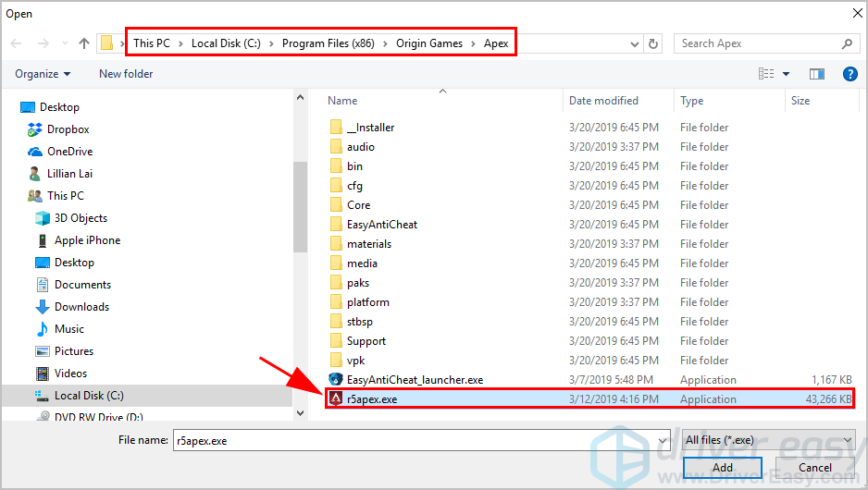Image resolution: width=868 pixels, height=490 pixels.
Task: Click the Add button
Action: [x=723, y=468]
